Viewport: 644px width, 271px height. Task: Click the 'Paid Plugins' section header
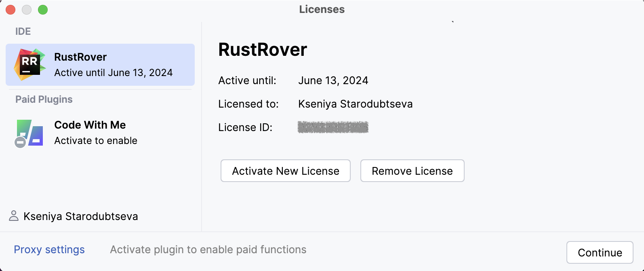(44, 100)
